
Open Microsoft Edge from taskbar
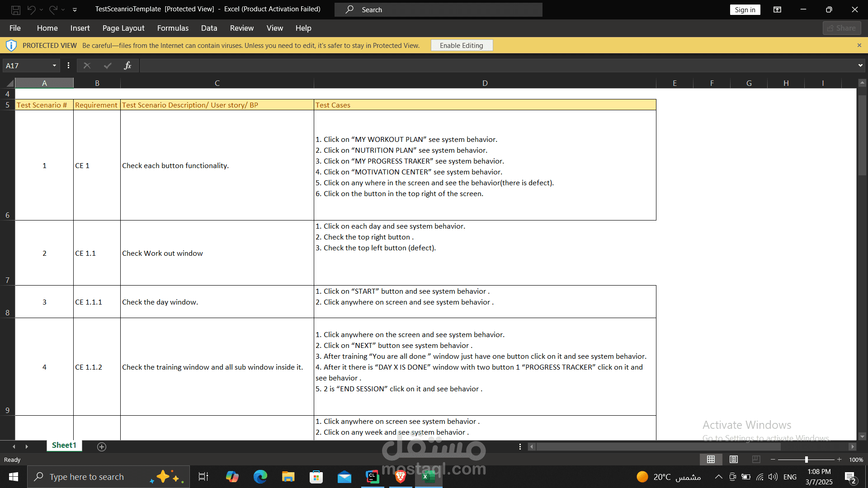point(260,477)
